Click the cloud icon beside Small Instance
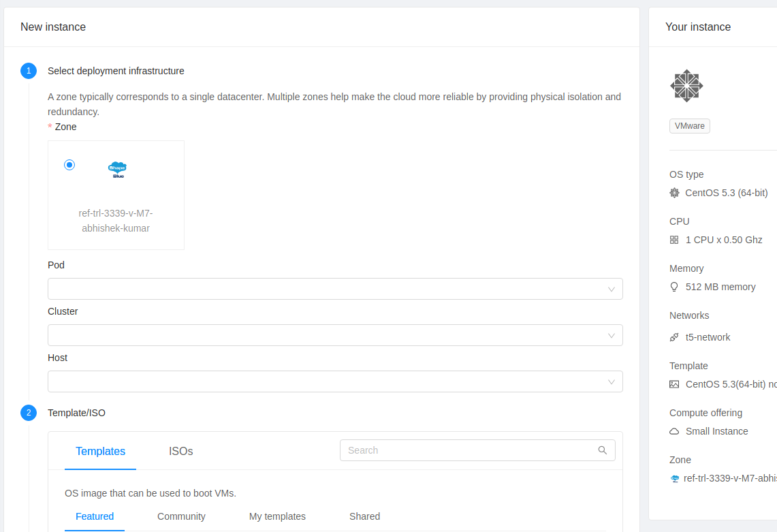 coord(674,431)
